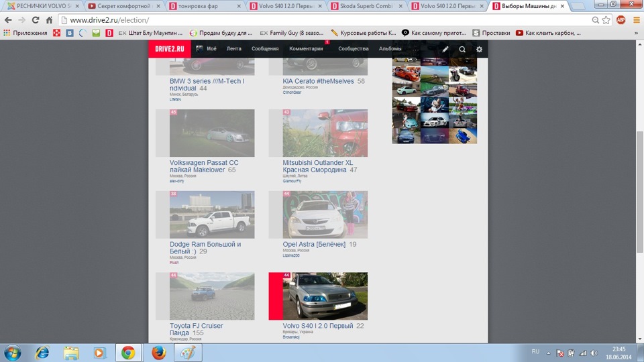The height and width of the screenshot is (362, 644).
Task: Open Windows Media Player on taskbar
Action: point(99,353)
